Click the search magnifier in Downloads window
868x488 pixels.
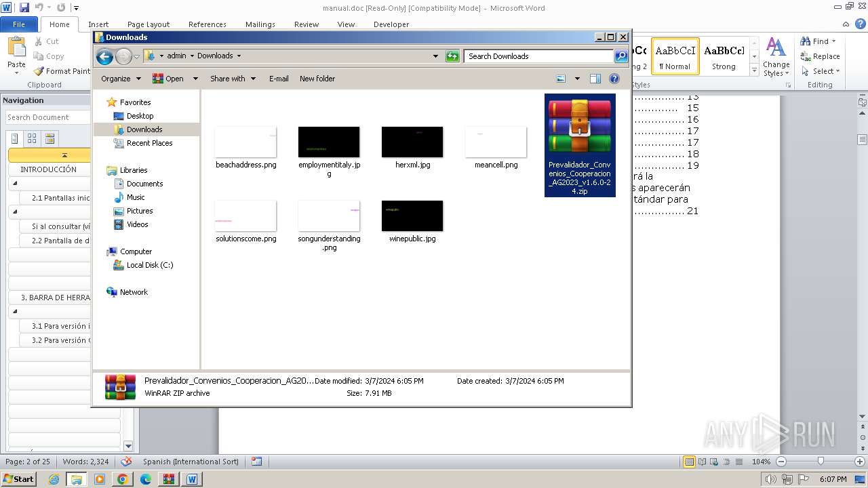click(621, 56)
